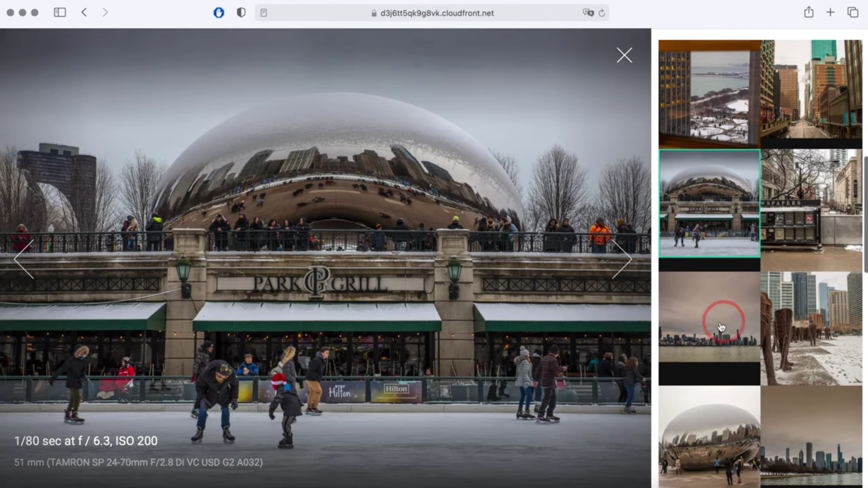Viewport: 868px width, 488px height.
Task: Open the Share menu
Action: point(809,13)
